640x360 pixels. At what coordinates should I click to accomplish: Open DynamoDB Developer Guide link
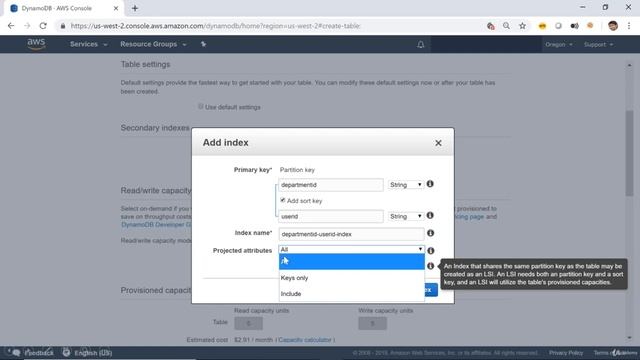[156, 224]
